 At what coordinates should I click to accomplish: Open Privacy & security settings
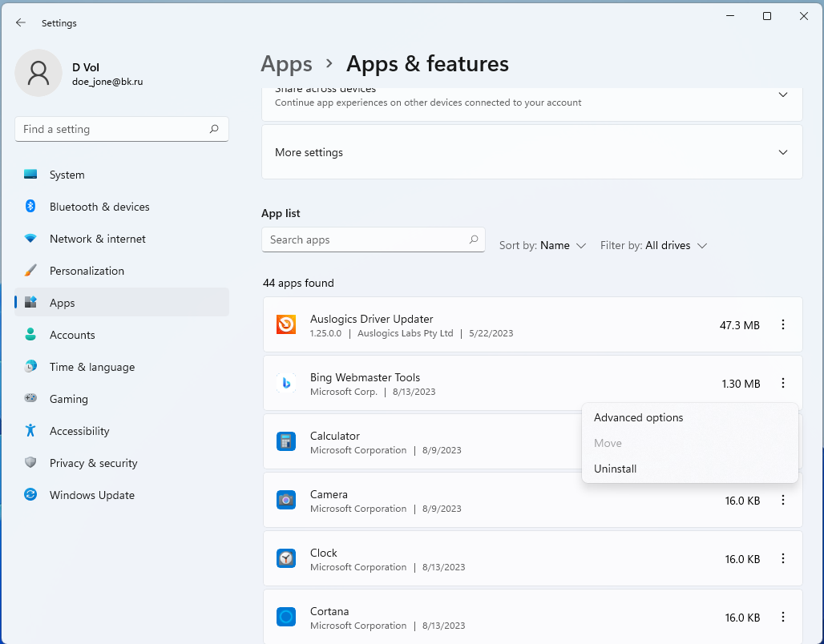click(93, 463)
